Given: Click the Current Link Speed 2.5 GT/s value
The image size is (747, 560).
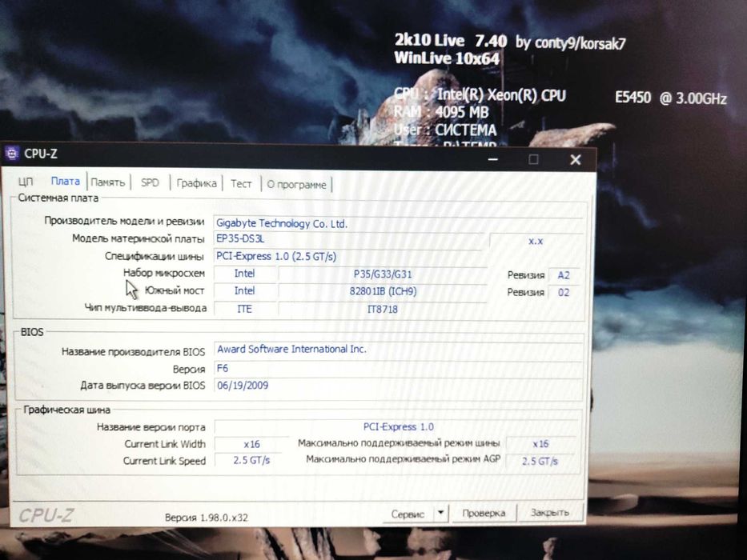Looking at the screenshot, I should pyautogui.click(x=251, y=461).
